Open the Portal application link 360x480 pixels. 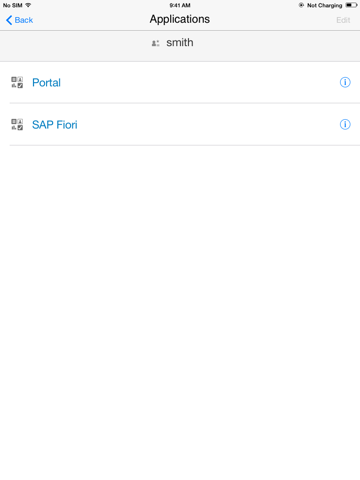click(x=46, y=82)
